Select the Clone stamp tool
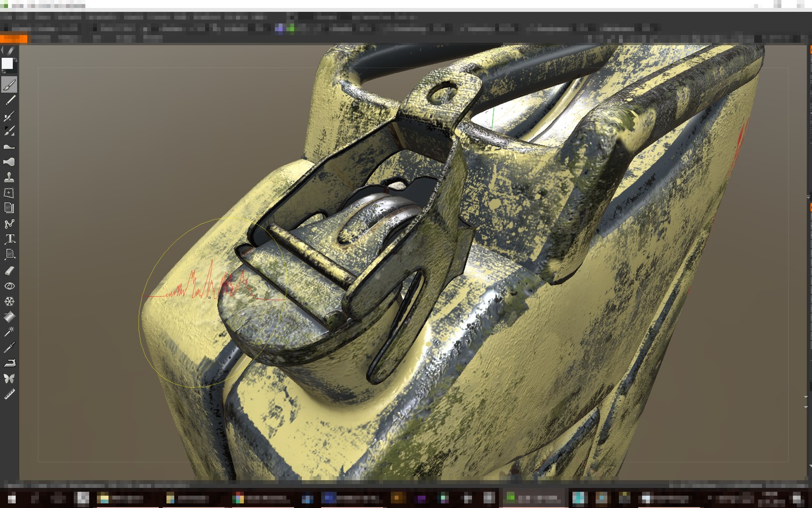 (x=9, y=177)
